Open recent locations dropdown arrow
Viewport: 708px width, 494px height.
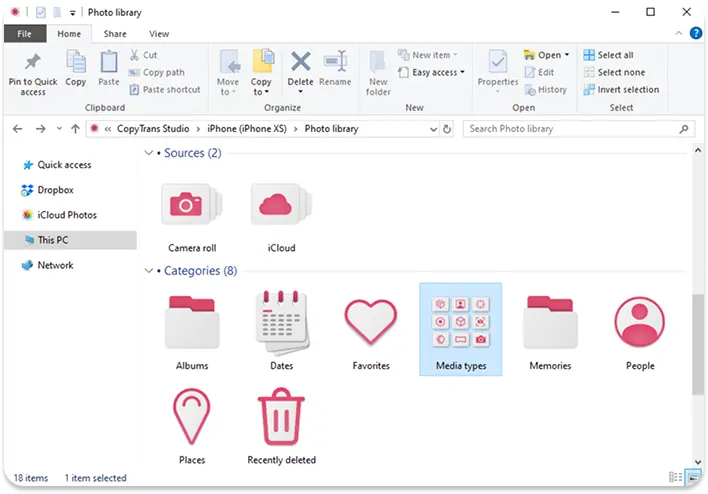pyautogui.click(x=59, y=129)
